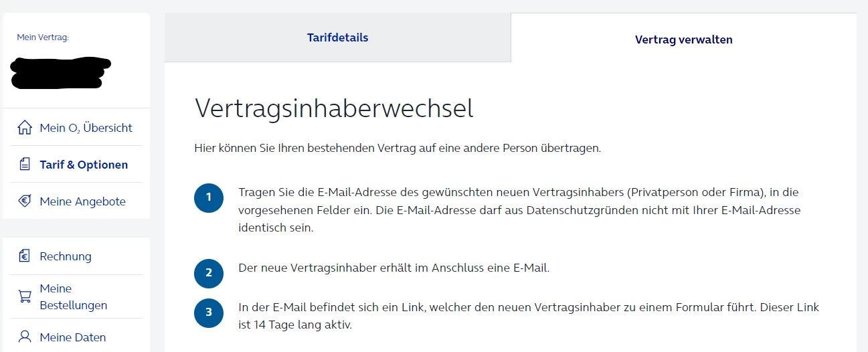Screen dimensions: 868x352
Task: Open the Mein O2 Übersicht link
Action: click(86, 128)
